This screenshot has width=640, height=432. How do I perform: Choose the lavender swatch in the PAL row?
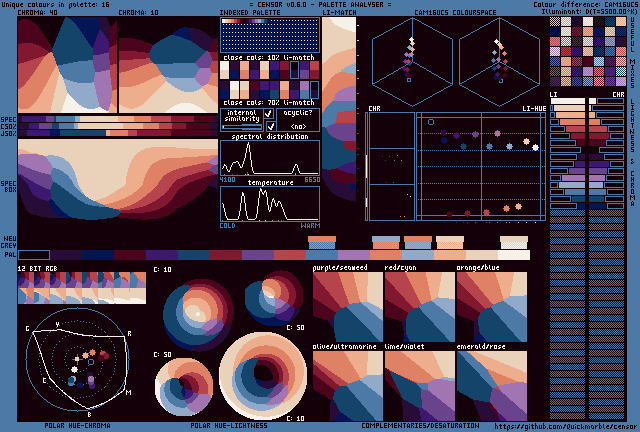(353, 255)
